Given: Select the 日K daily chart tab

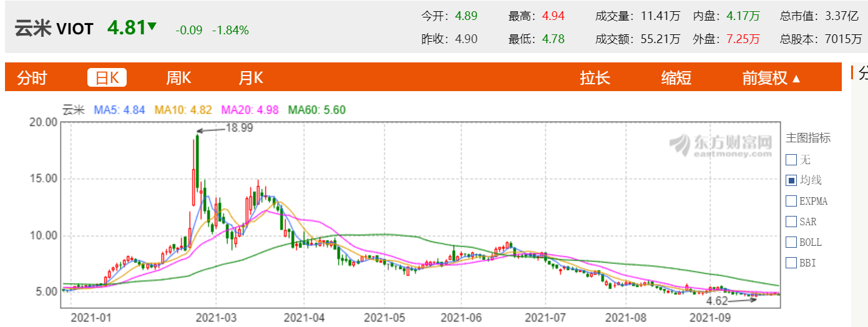Looking at the screenshot, I should pos(107,78).
